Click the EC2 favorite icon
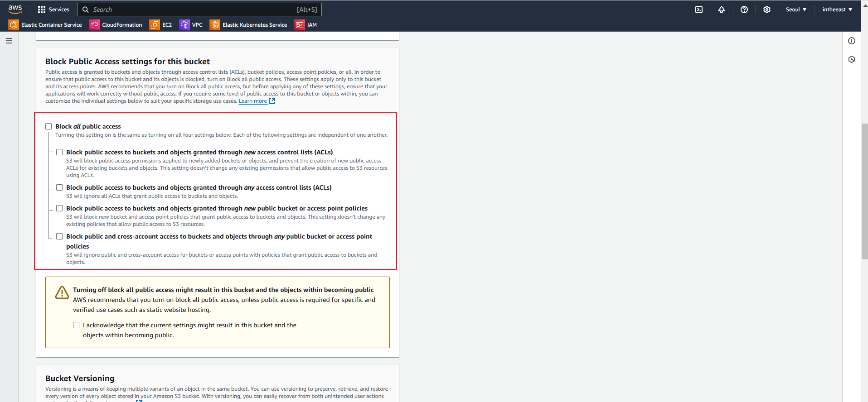868x402 pixels. (155, 25)
